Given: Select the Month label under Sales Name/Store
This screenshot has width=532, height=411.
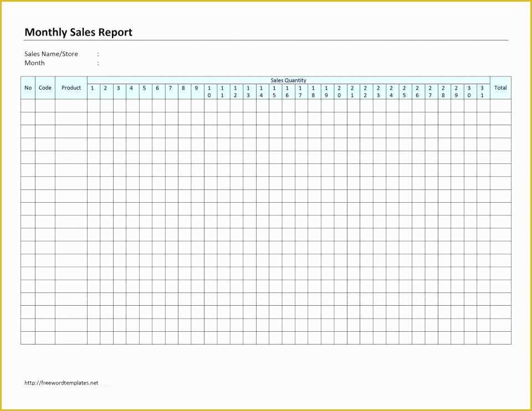Looking at the screenshot, I should pos(34,63).
